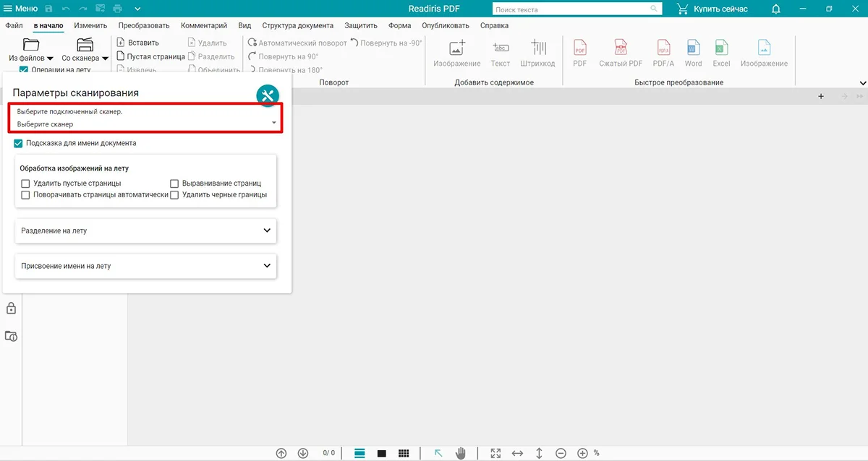Open the Преобразовать ribbon tab

pyautogui.click(x=144, y=25)
